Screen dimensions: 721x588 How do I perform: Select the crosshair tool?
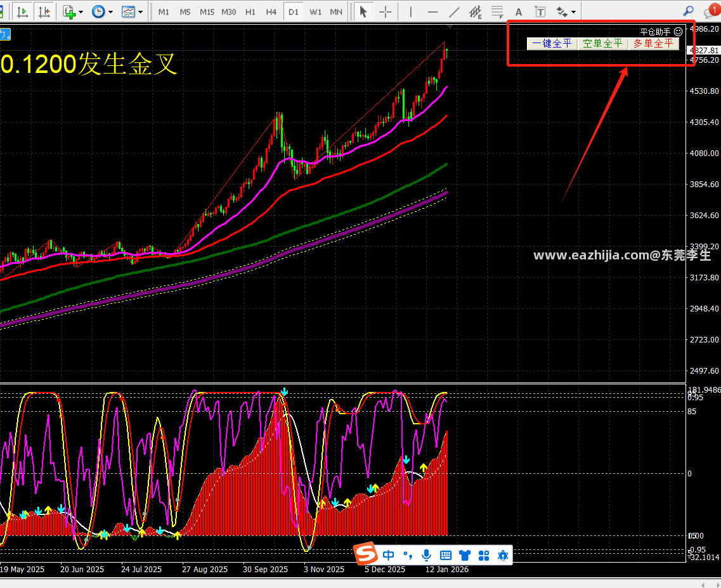pyautogui.click(x=386, y=12)
